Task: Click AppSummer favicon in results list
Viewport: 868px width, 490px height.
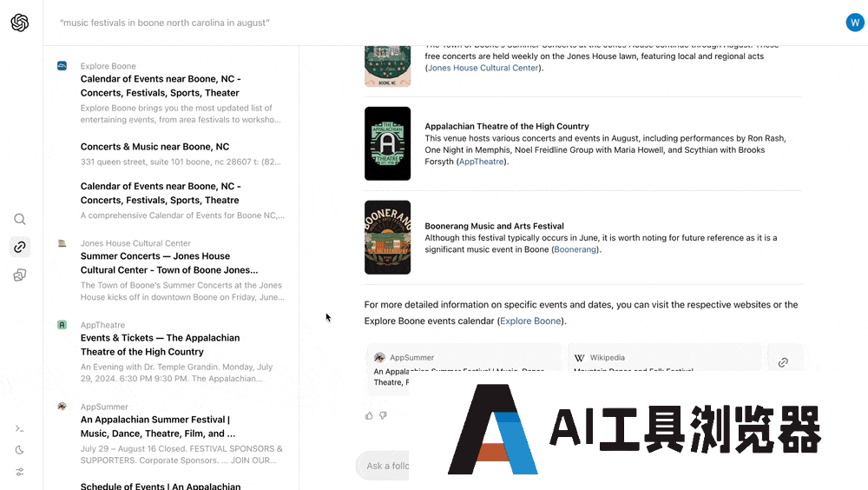Action: coord(62,407)
